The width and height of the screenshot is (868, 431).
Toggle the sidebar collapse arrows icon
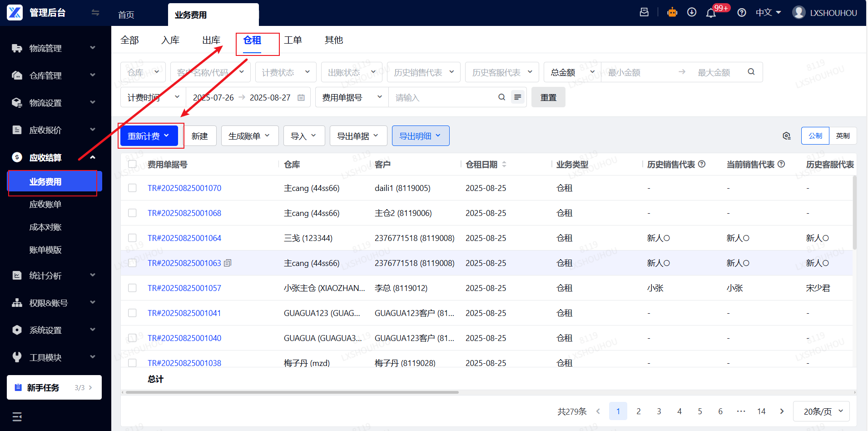click(95, 13)
